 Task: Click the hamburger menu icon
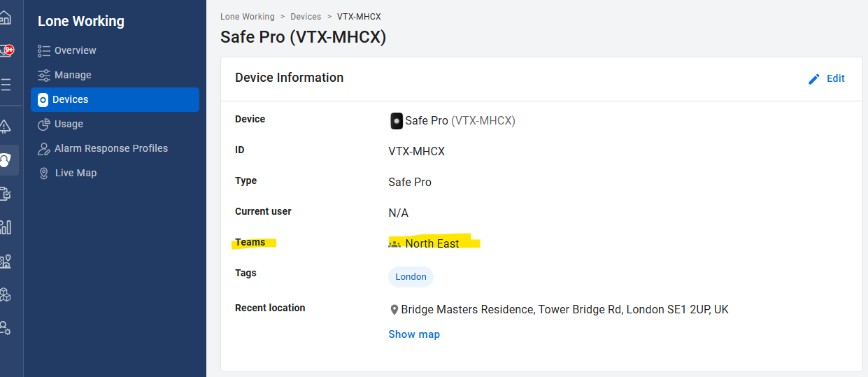[6, 85]
